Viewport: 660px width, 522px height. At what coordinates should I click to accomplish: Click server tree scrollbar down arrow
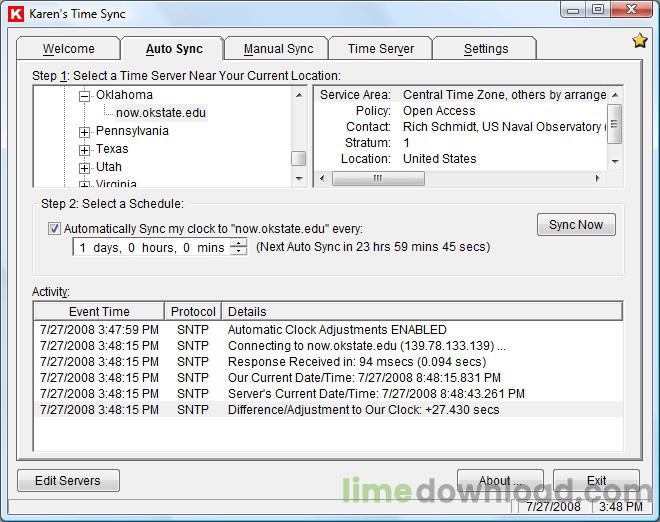[x=299, y=178]
